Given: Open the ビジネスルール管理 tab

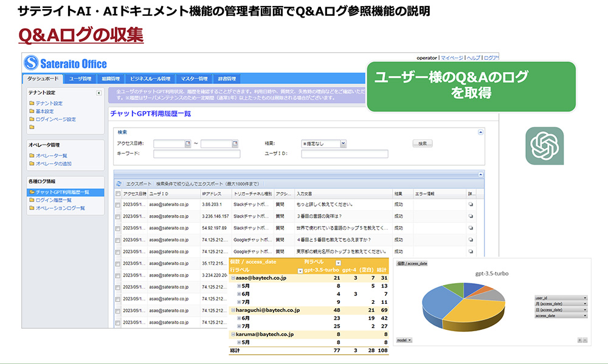Looking at the screenshot, I should pyautogui.click(x=150, y=78).
